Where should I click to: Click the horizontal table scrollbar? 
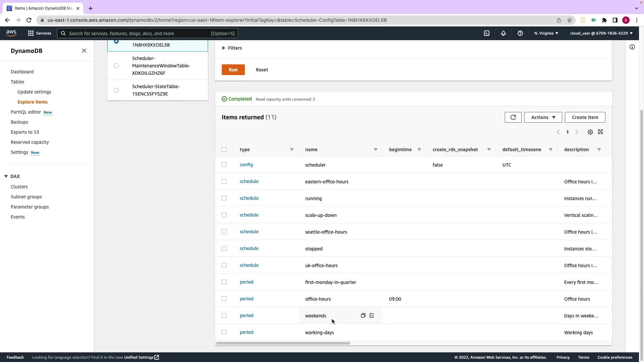[283, 343]
